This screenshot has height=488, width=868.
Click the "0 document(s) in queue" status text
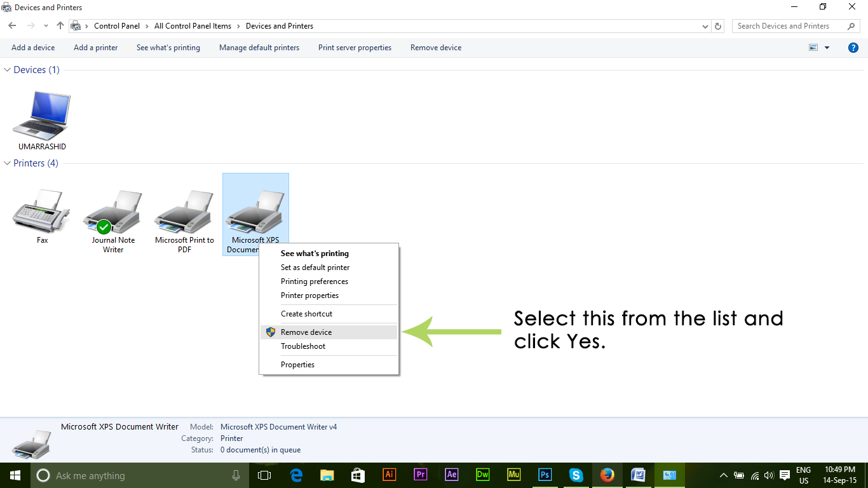tap(261, 450)
